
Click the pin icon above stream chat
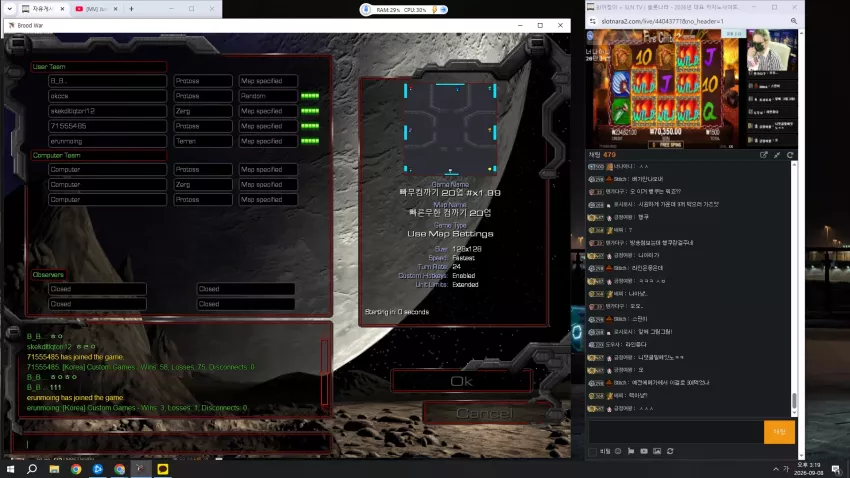tap(777, 155)
